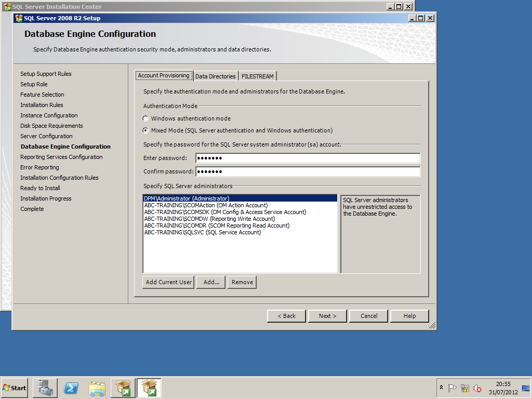Select DPM\Administrator in the administrators list

click(240, 198)
